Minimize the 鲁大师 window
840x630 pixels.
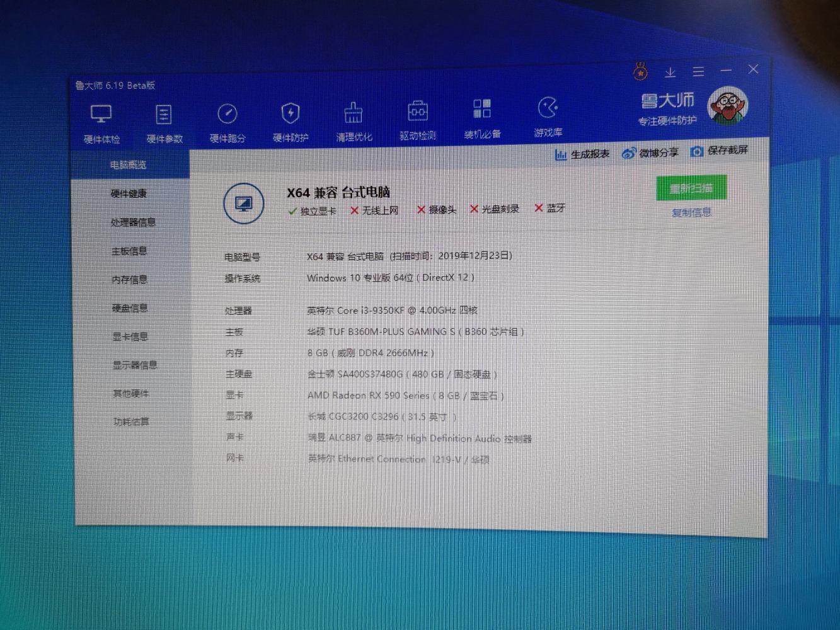pos(726,70)
